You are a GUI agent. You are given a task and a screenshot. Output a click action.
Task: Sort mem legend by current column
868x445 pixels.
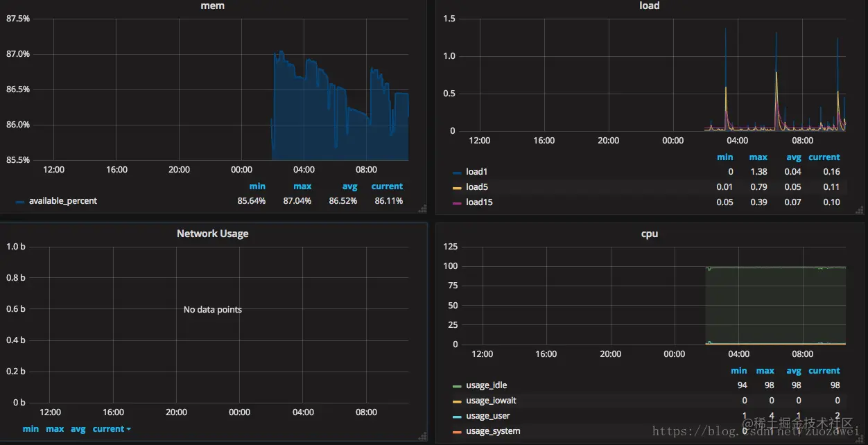click(387, 186)
